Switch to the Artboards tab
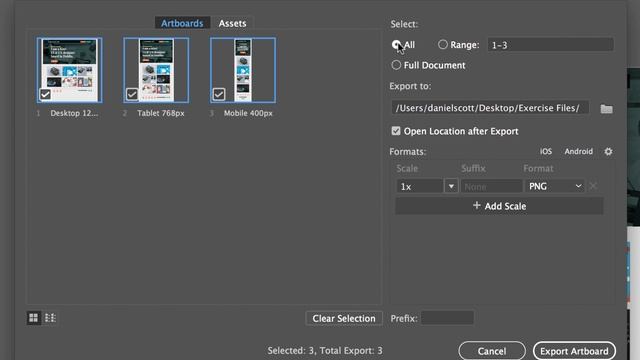640x360 pixels. click(x=182, y=23)
